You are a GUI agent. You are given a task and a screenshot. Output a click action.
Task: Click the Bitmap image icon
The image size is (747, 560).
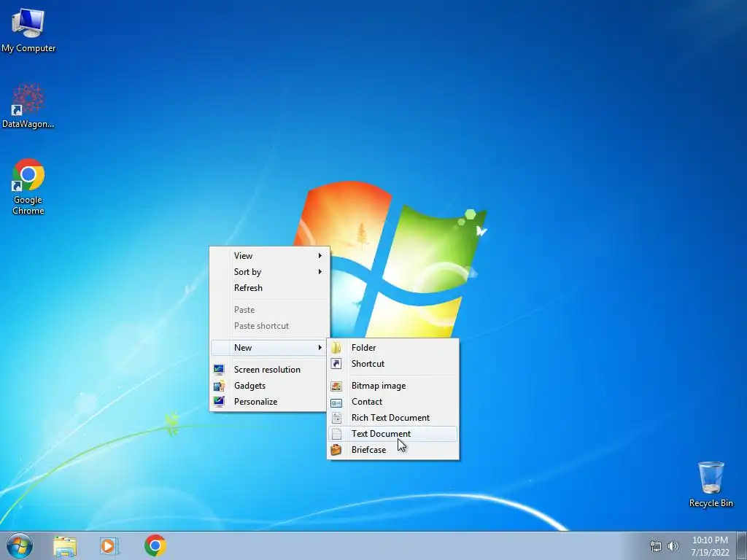click(x=336, y=386)
